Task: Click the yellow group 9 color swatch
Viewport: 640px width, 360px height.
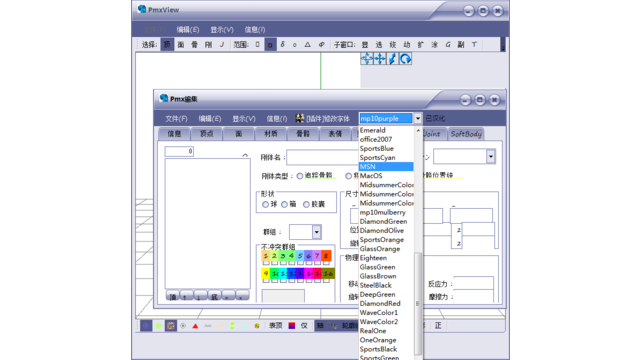Action: [x=266, y=273]
